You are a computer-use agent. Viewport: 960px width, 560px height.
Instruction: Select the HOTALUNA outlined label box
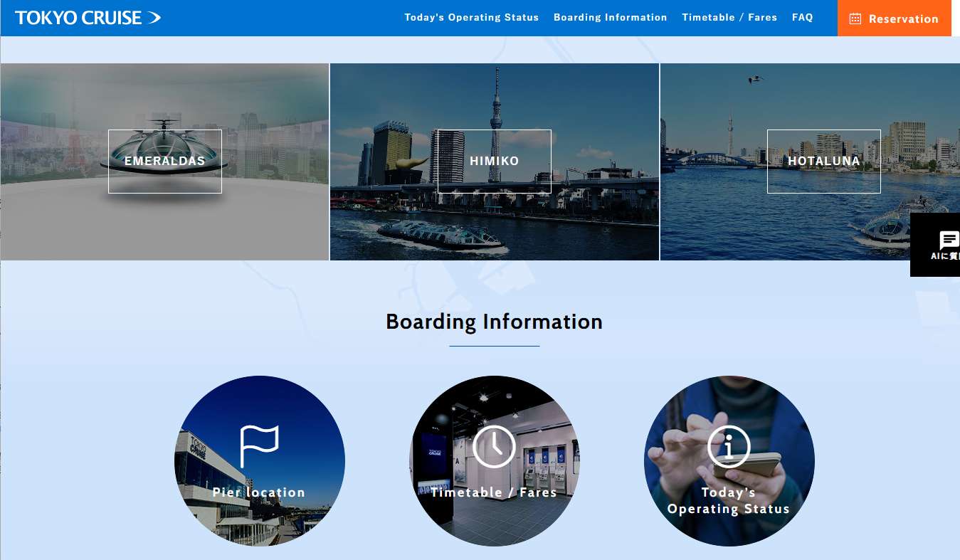(823, 162)
